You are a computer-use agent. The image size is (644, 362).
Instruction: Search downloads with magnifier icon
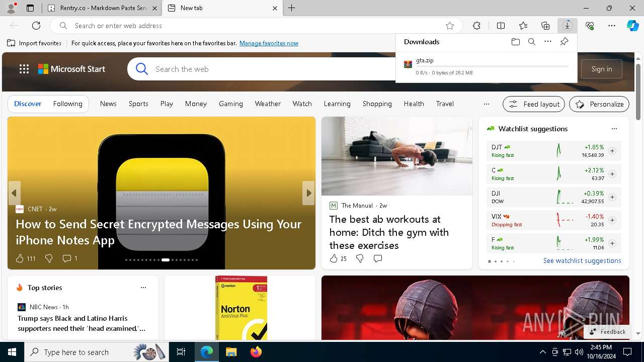(531, 42)
